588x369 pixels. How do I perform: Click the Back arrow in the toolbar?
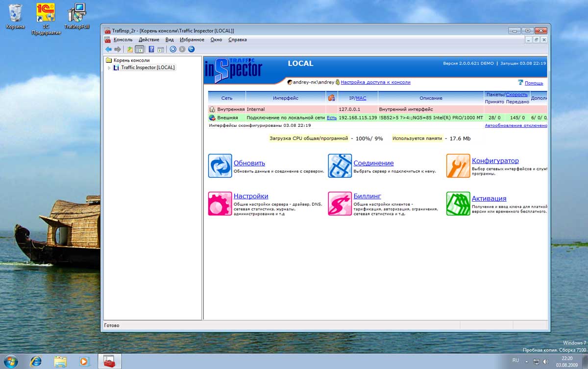(x=108, y=49)
